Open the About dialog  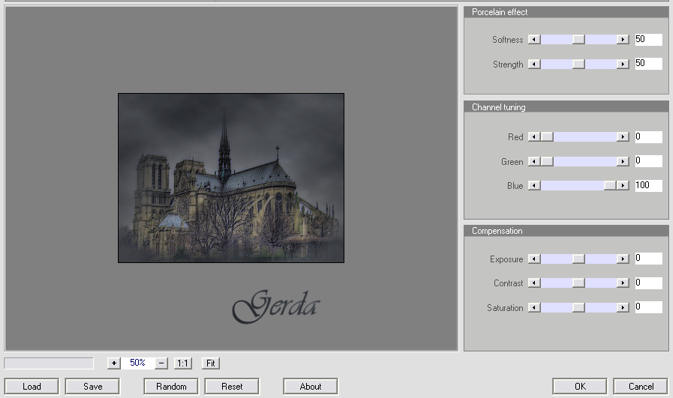coord(310,386)
